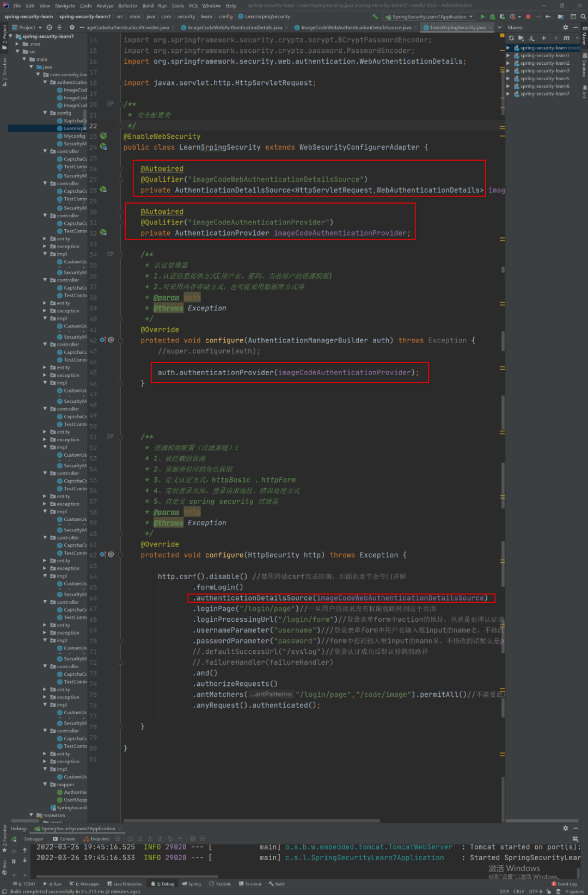The width and height of the screenshot is (588, 895).
Task: Open Messages tool window button
Action: [x=84, y=884]
